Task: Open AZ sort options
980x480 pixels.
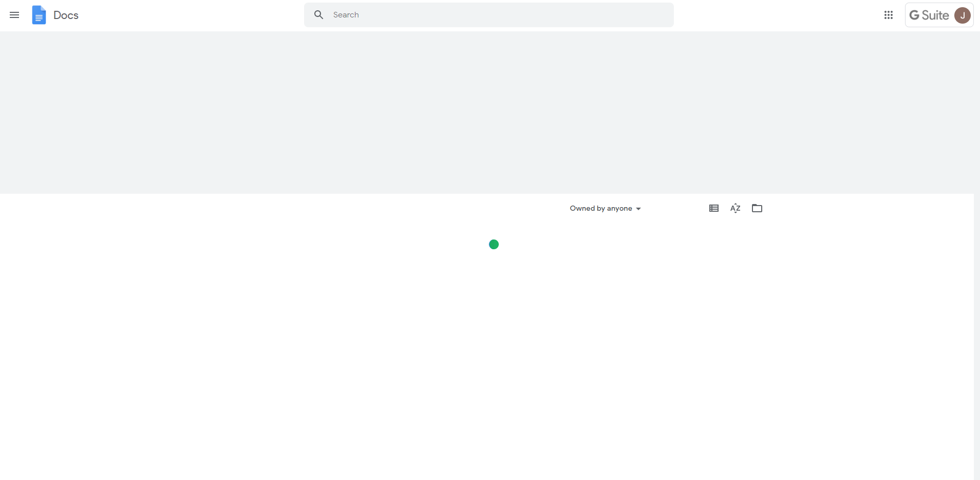Action: pyautogui.click(x=736, y=208)
